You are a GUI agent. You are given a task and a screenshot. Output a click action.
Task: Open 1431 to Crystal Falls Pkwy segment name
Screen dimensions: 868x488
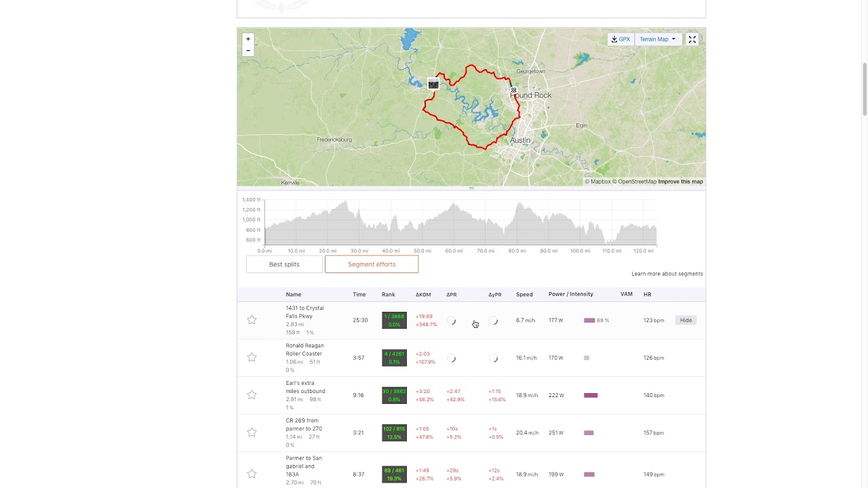[x=304, y=312]
